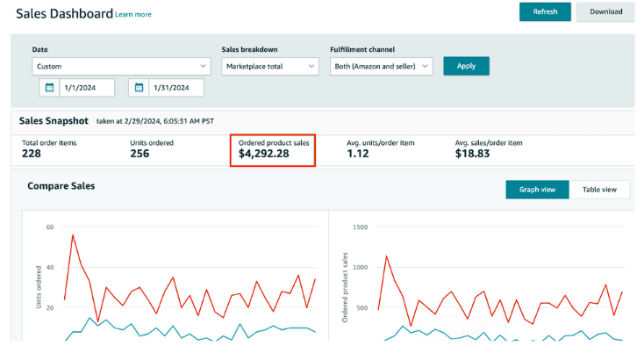The image size is (644, 353).
Task: Open the Fulfillment channel dropdown
Action: 381,66
